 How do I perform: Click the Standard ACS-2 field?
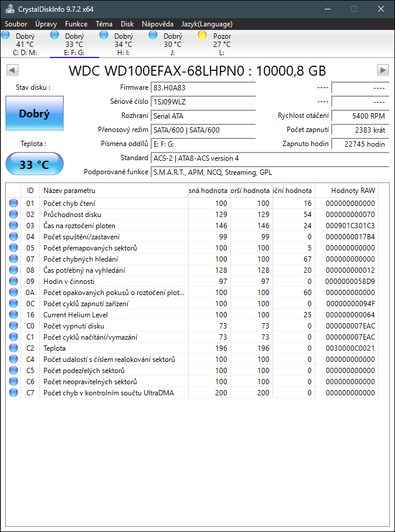[270, 158]
